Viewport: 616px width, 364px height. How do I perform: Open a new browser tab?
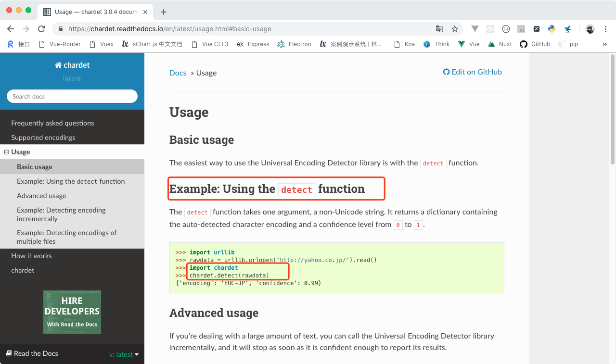pos(164,12)
